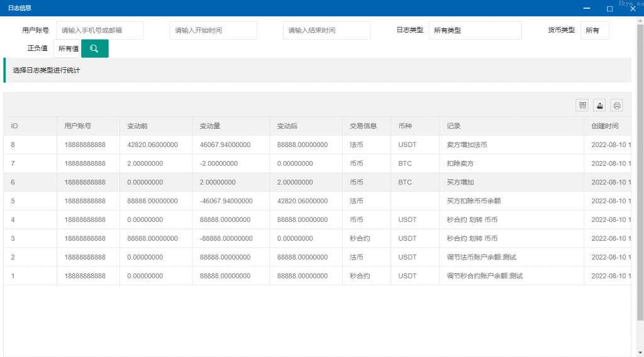Click the end time input field
Screen dimensions: 644x357
[x=326, y=30]
